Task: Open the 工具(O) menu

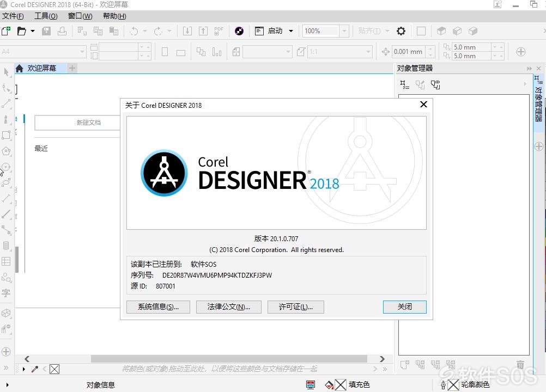Action: pos(46,16)
